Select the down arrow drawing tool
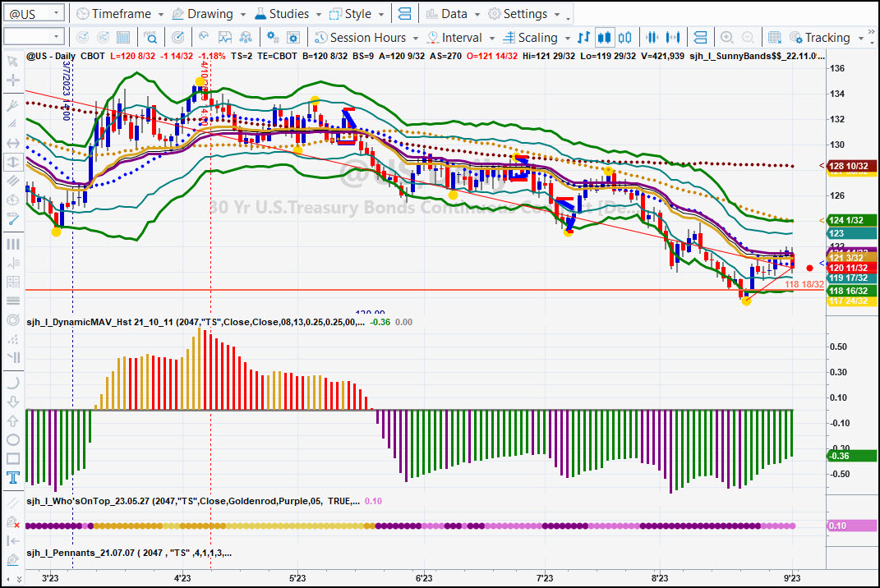The image size is (880, 588). point(12,402)
